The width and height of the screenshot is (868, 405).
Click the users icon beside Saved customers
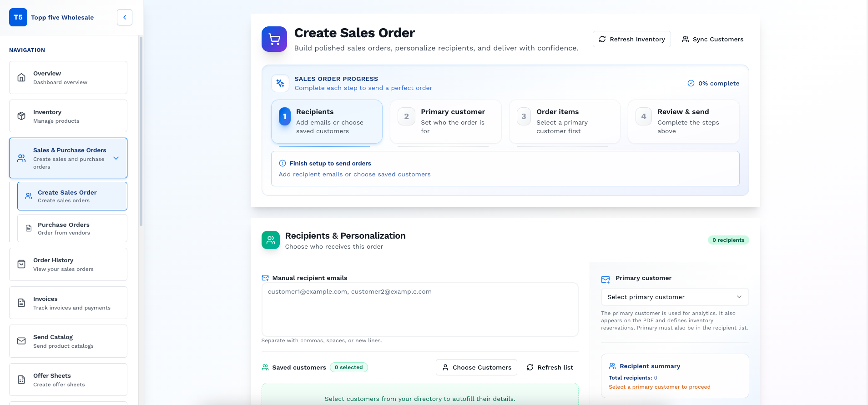pos(265,367)
